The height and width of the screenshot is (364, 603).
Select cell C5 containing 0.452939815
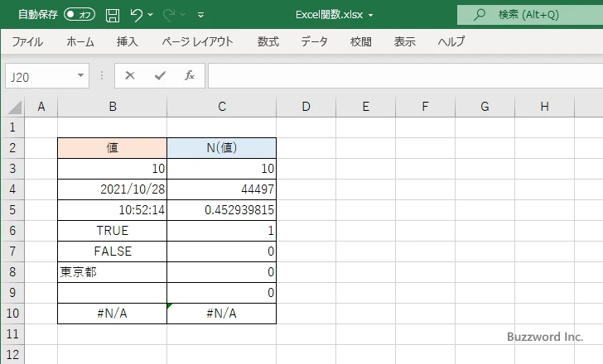pyautogui.click(x=221, y=210)
